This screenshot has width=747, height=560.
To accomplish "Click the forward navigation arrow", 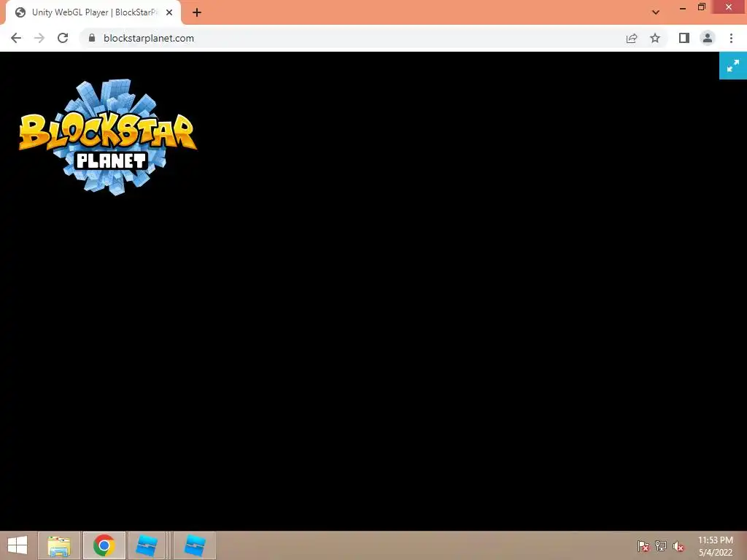I will point(39,38).
